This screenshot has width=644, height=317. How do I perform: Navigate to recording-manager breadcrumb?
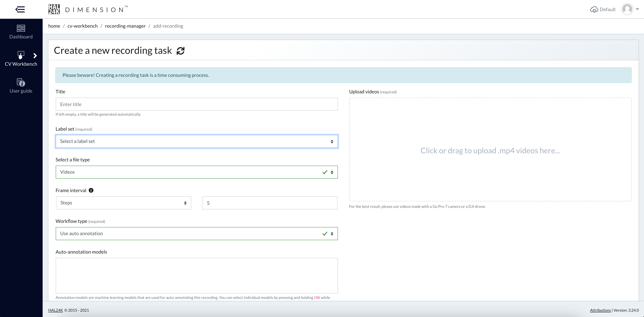pos(125,26)
